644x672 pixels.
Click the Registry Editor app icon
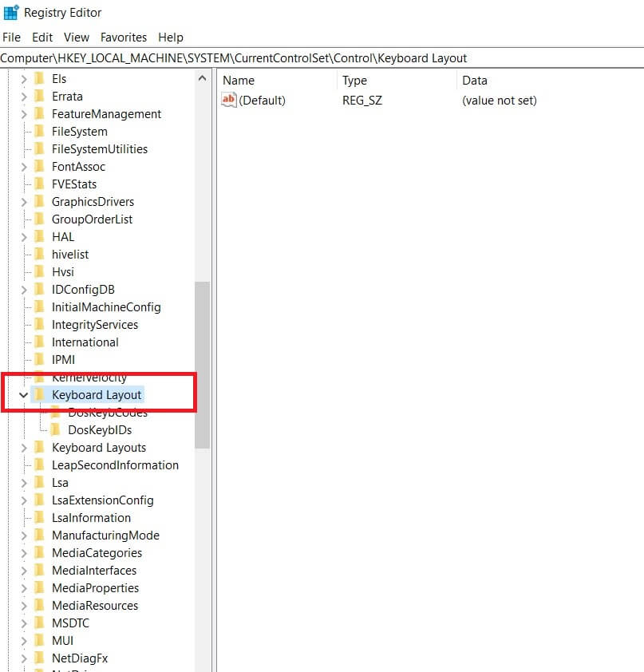point(10,13)
